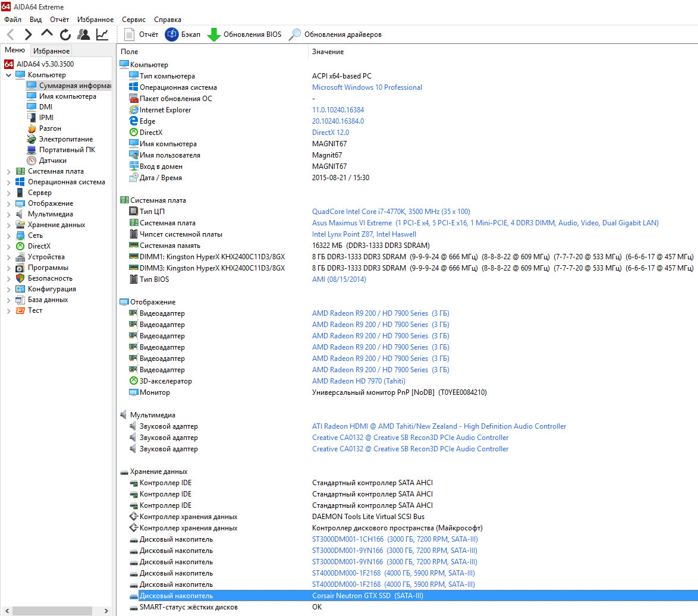
Task: Click the Forward navigation arrow
Action: tap(28, 34)
